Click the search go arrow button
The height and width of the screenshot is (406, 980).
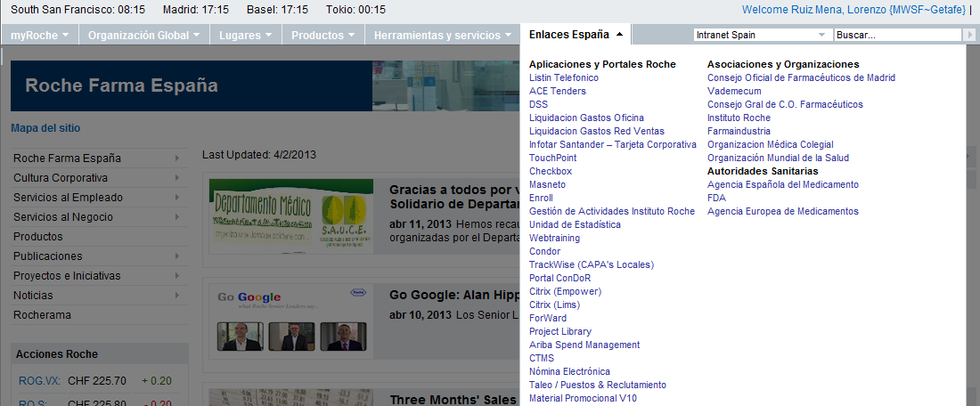pos(969,35)
